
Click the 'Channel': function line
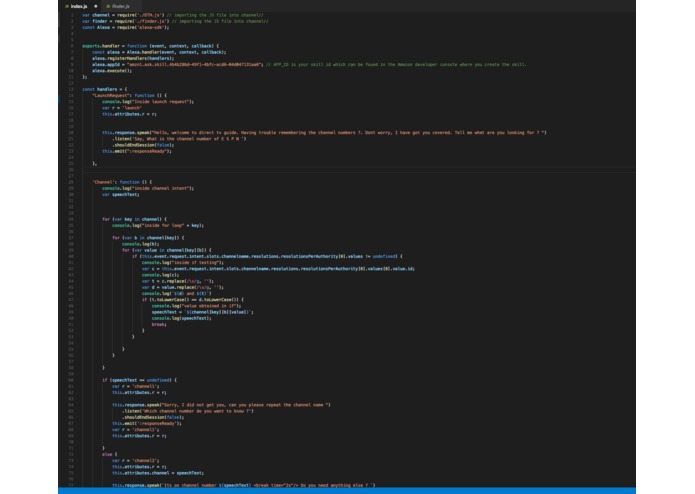point(122,182)
